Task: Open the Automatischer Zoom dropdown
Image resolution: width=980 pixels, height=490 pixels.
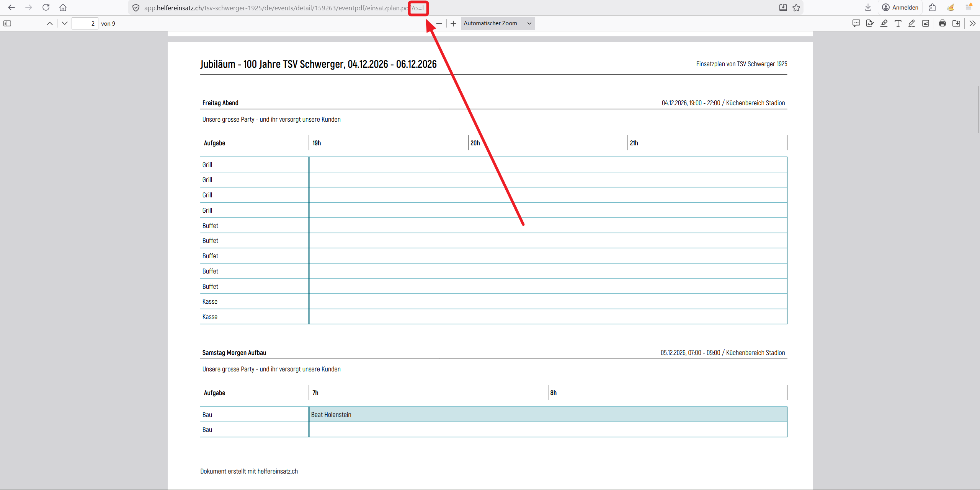Action: point(497,23)
